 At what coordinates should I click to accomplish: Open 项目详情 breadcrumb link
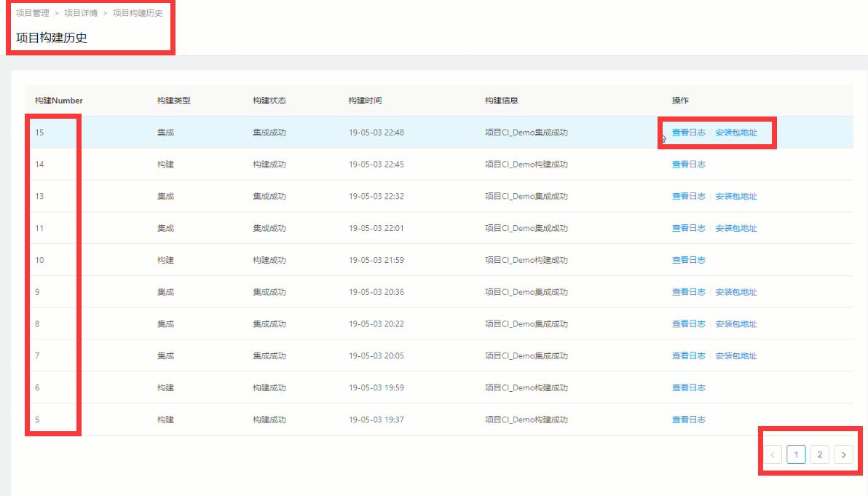pos(81,12)
